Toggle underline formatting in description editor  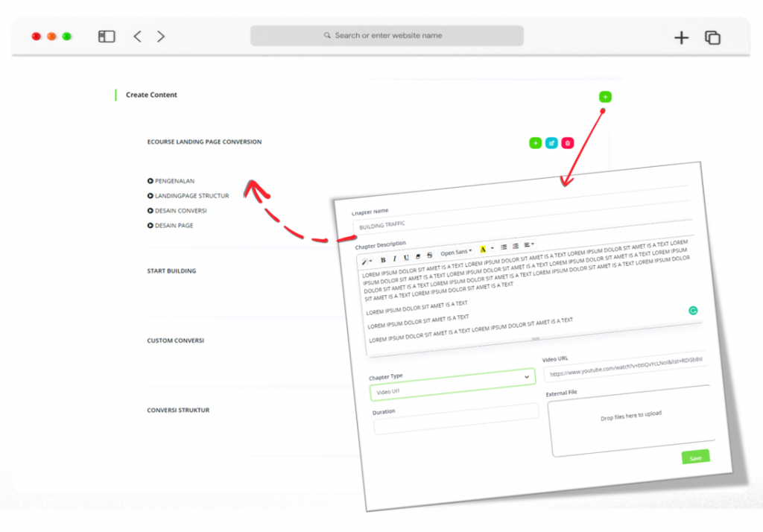coord(406,258)
